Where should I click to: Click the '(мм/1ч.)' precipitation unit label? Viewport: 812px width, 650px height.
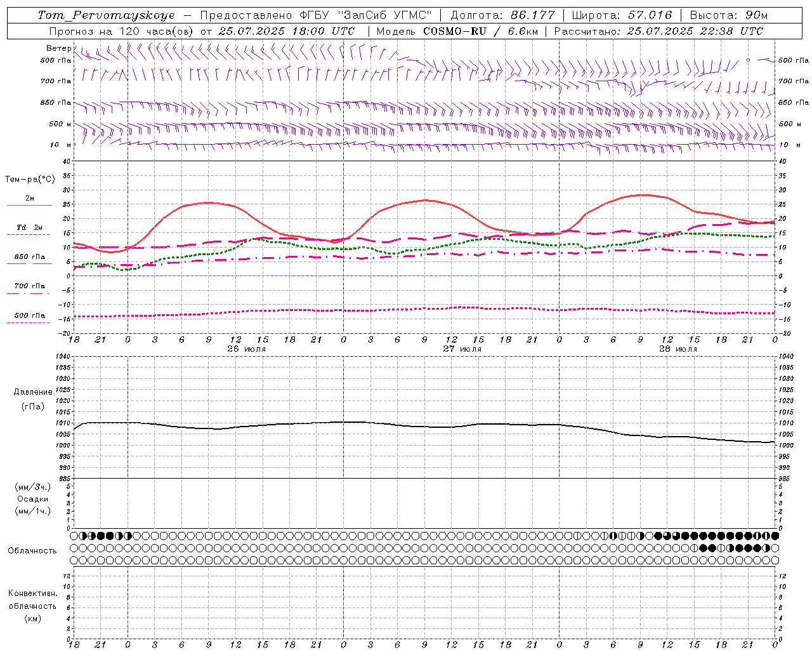point(33,511)
